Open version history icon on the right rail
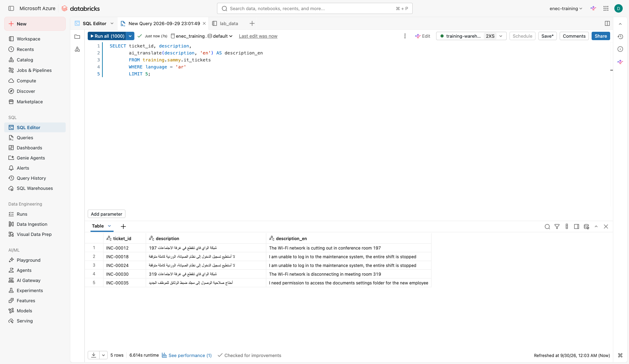Viewport: 629px width, 364px height. (620, 37)
